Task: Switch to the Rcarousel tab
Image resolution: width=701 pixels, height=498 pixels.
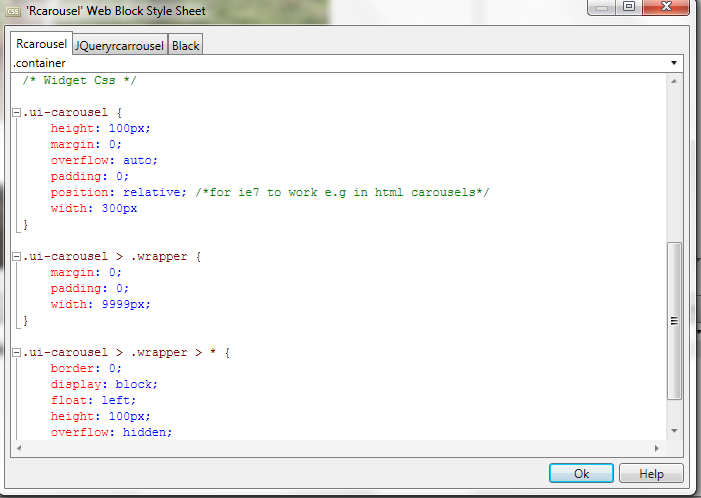Action: click(41, 45)
